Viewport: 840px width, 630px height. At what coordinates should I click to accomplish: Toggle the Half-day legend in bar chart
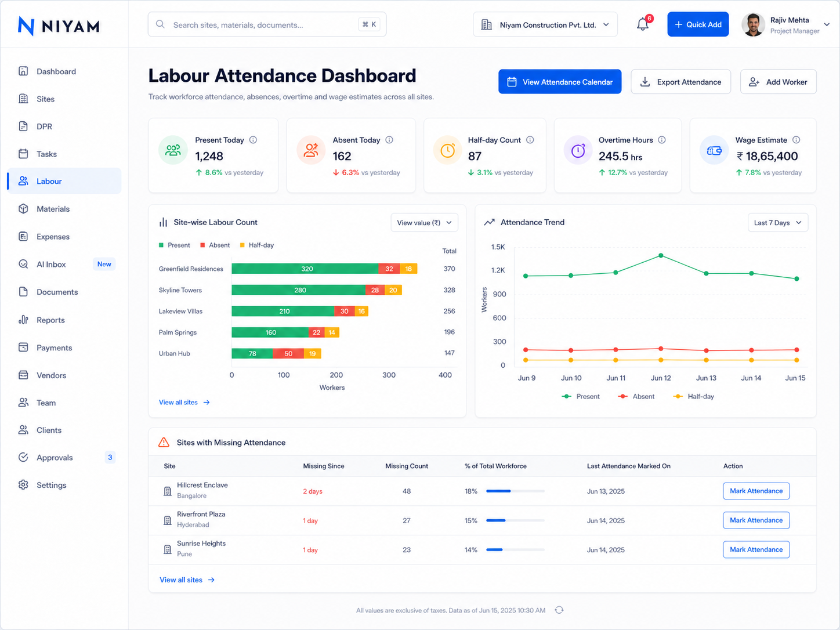pyautogui.click(x=257, y=245)
